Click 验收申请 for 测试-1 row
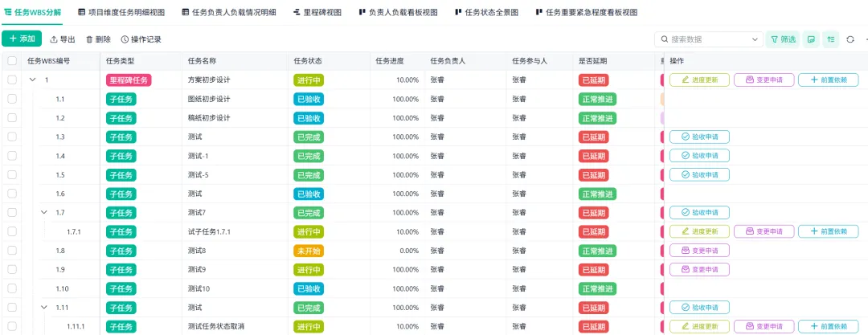Viewport: 868px width, 335px height. 699,156
